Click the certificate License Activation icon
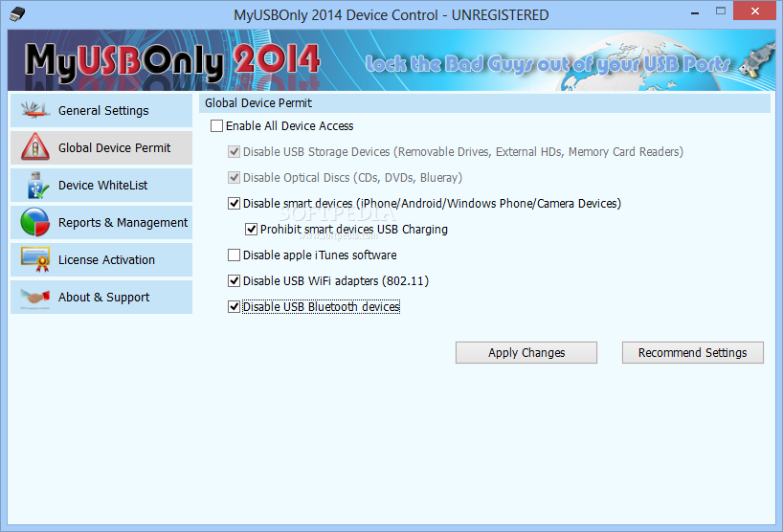This screenshot has width=783, height=532. 35,259
